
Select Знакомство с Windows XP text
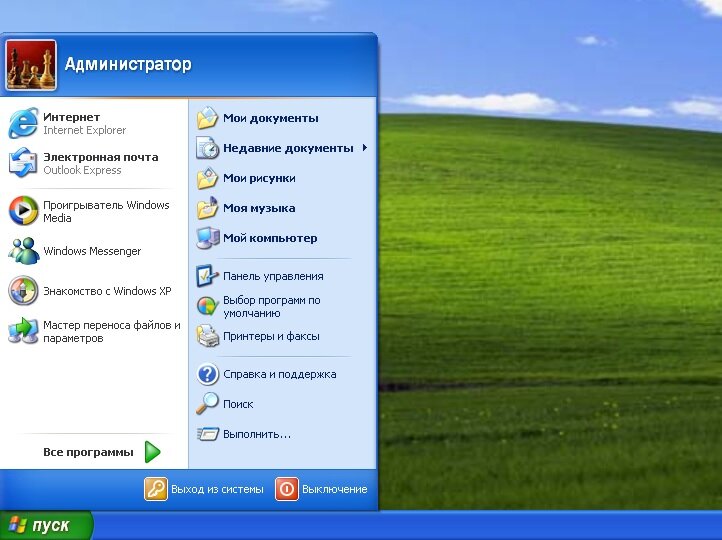tap(107, 291)
